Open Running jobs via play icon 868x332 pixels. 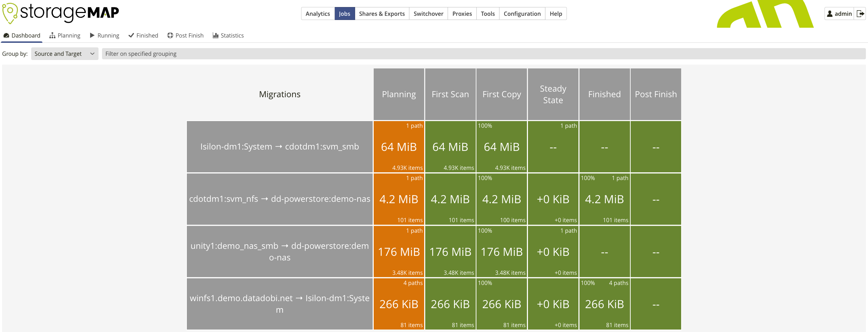[92, 35]
